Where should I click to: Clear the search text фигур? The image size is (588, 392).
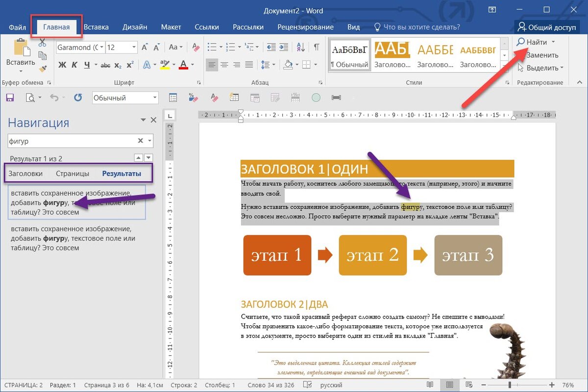pyautogui.click(x=140, y=141)
